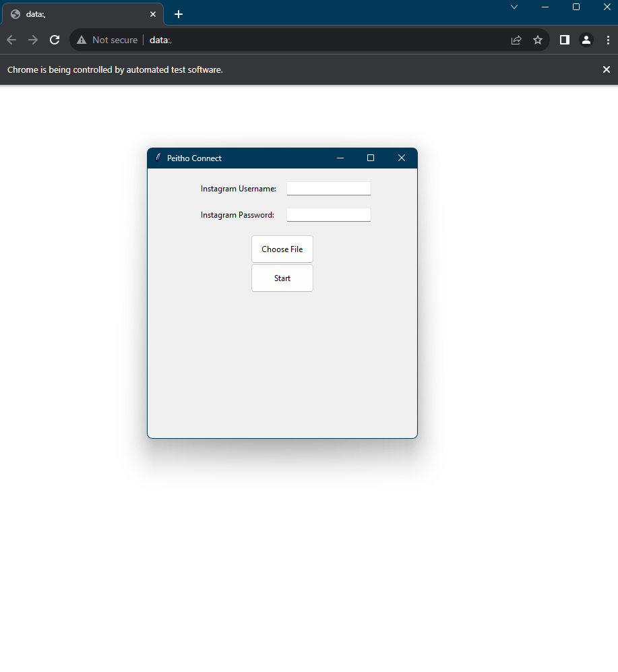Minimize the Chrome window
The image size is (618, 672).
click(545, 7)
